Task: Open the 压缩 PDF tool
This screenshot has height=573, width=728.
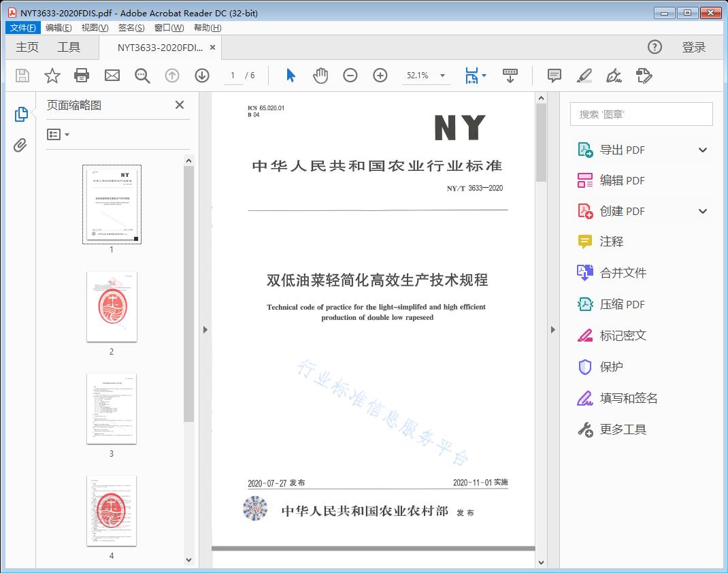Action: click(622, 304)
